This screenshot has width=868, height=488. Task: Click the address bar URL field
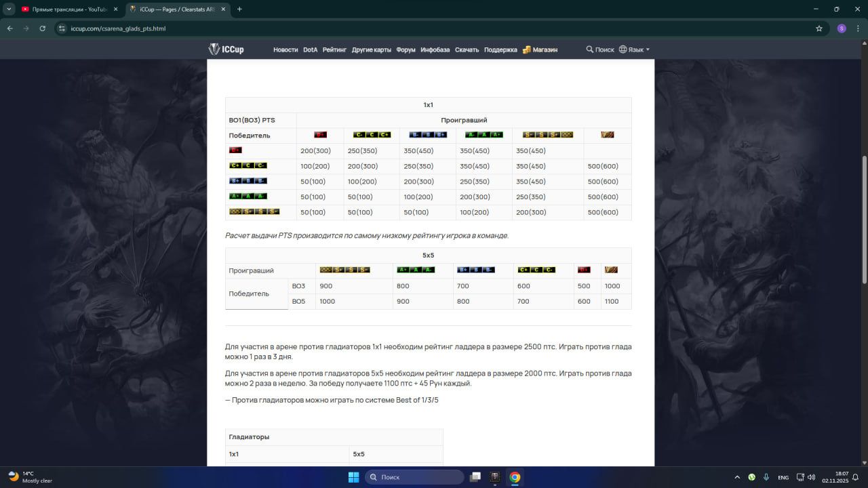point(434,28)
